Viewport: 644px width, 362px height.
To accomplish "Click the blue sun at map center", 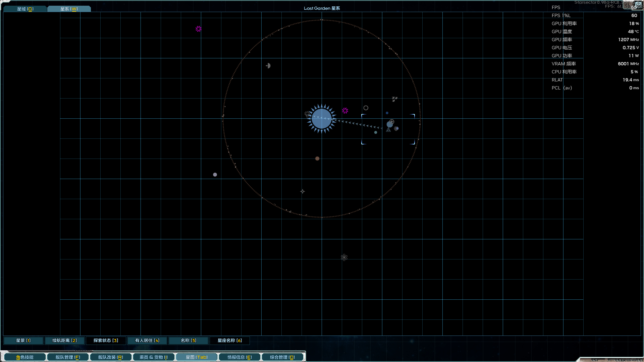I will 321,119.
